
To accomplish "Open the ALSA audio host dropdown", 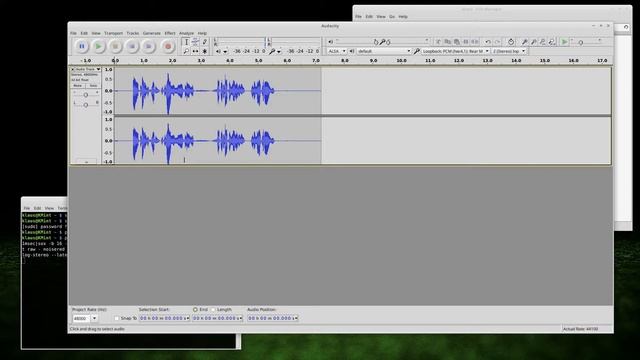I will 337,51.
